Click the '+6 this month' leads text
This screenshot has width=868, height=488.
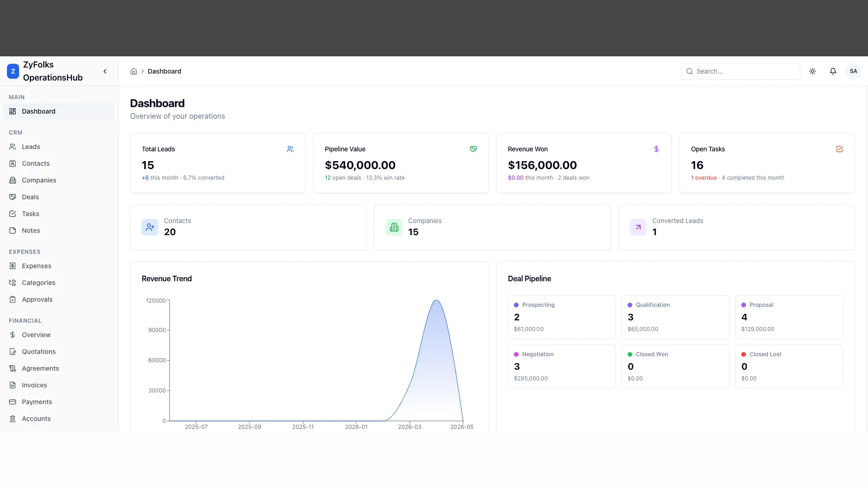(x=160, y=178)
